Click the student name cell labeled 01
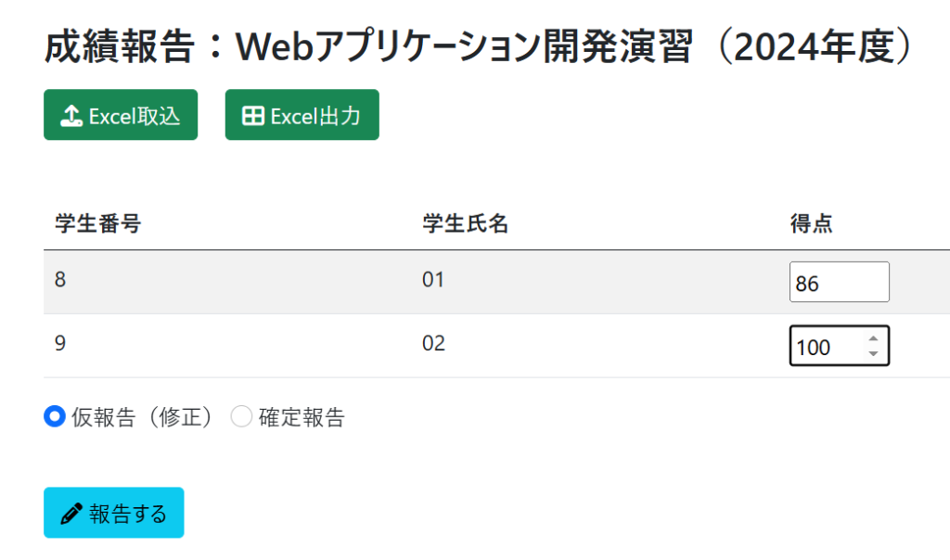Viewport: 950px width, 560px height. pos(433,281)
